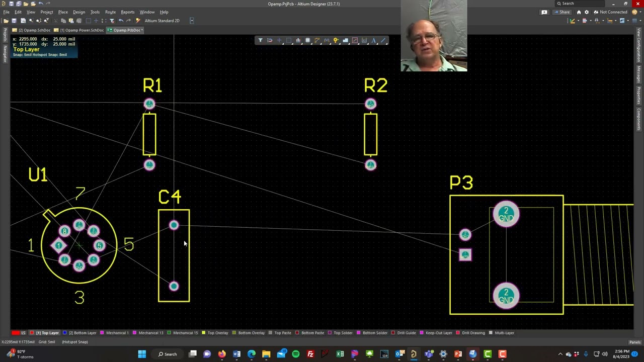Open the Reports menu
Screen dimensions: 644x362
pos(127,12)
